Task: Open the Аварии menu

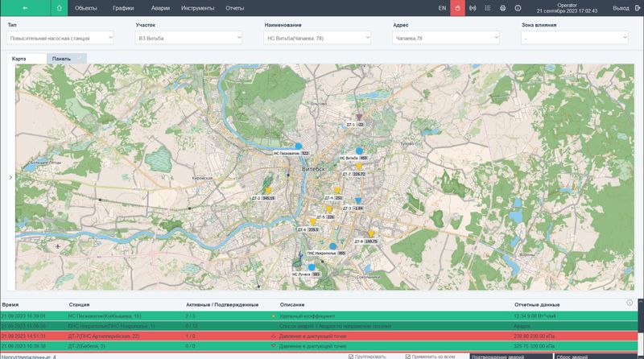Action: (159, 8)
